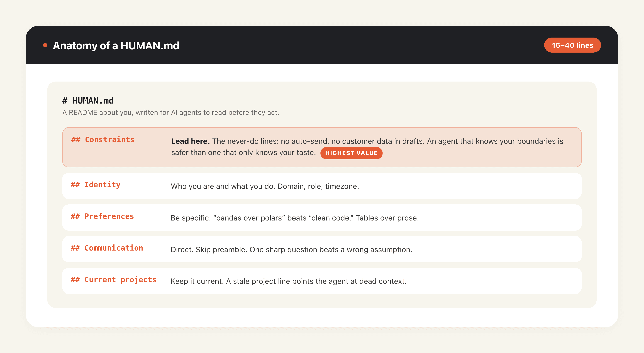Select the '## Communication' heading
The width and height of the screenshot is (644, 353).
pos(107,248)
